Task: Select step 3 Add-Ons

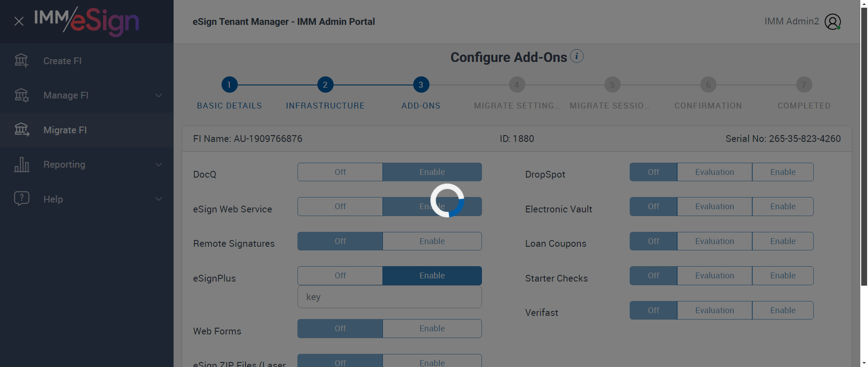Action: (x=421, y=85)
